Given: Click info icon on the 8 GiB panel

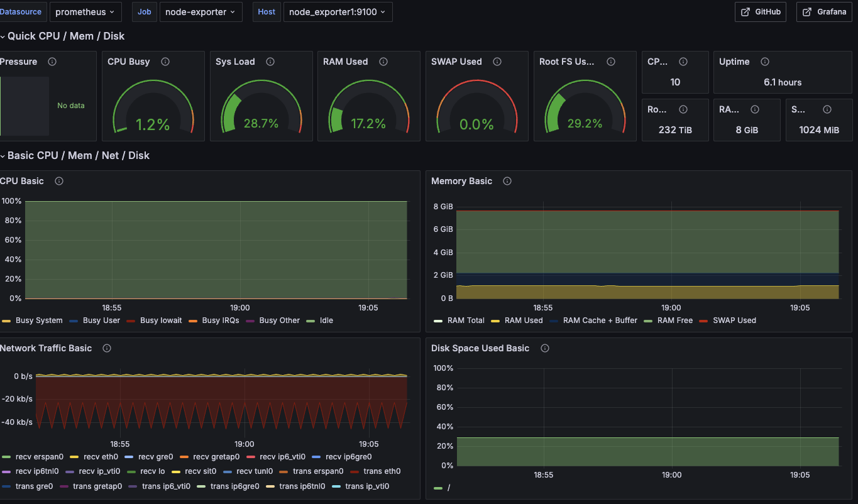Looking at the screenshot, I should pos(755,109).
